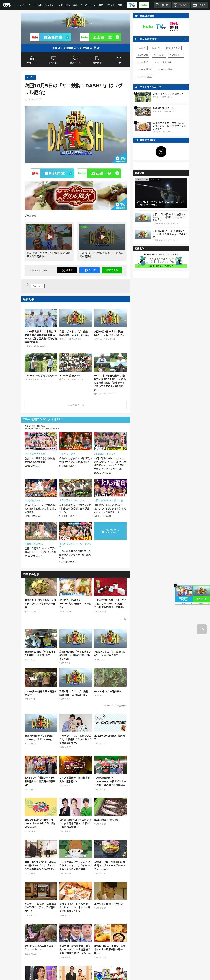Click the 日テレ無料 TADA logo
The height and width of the screenshot is (980, 210).
click(174, 26)
